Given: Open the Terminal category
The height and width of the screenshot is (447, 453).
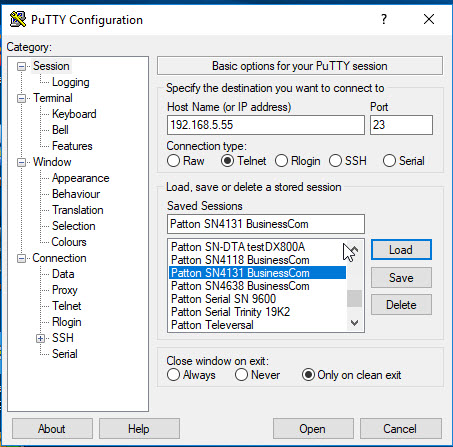Looking at the screenshot, I should tap(53, 98).
